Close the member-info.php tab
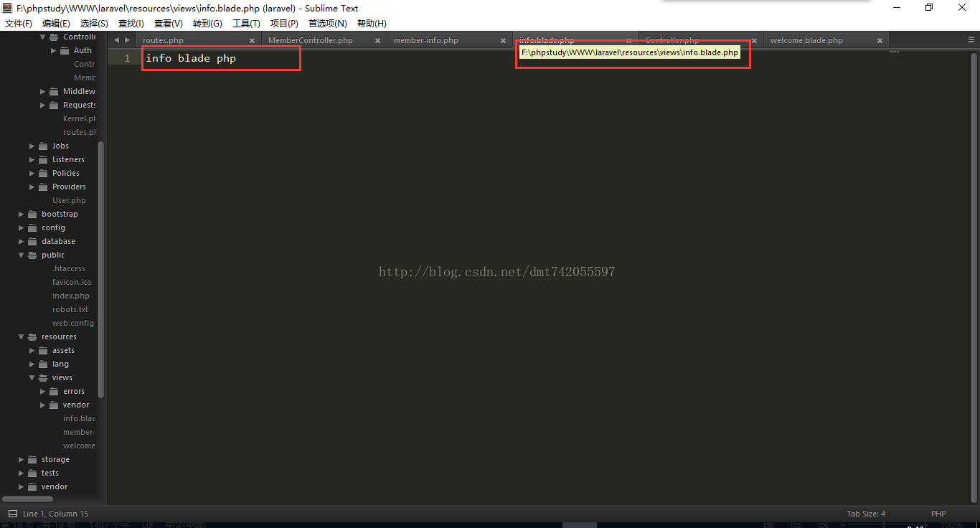 (x=504, y=41)
